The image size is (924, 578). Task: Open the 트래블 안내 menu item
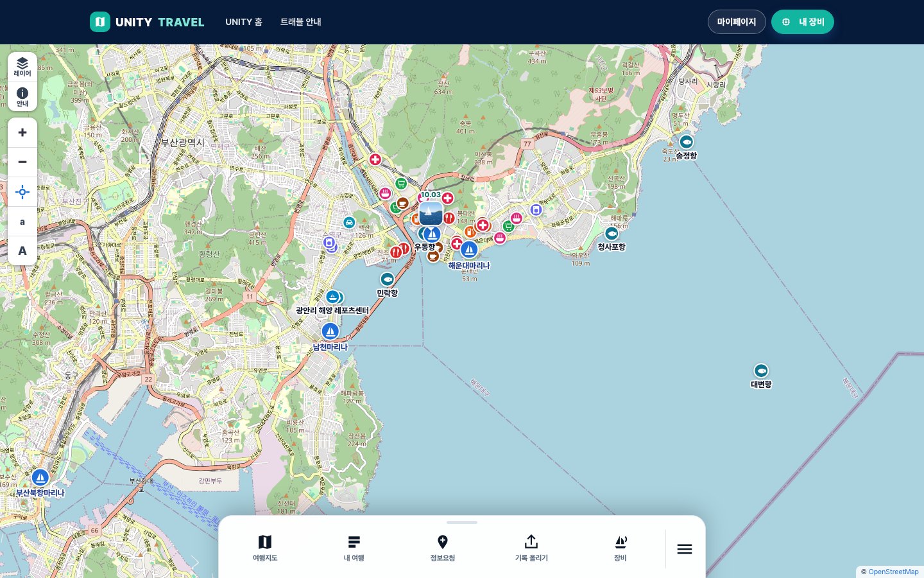(x=301, y=22)
